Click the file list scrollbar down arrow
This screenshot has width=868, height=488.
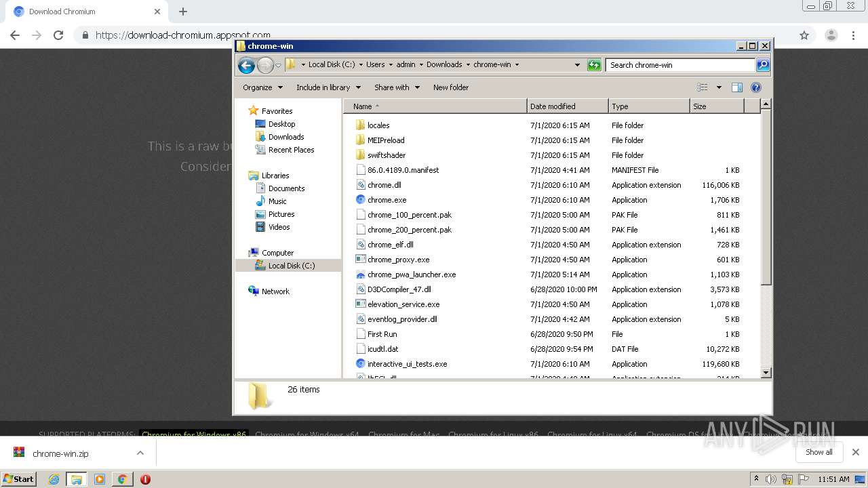766,373
